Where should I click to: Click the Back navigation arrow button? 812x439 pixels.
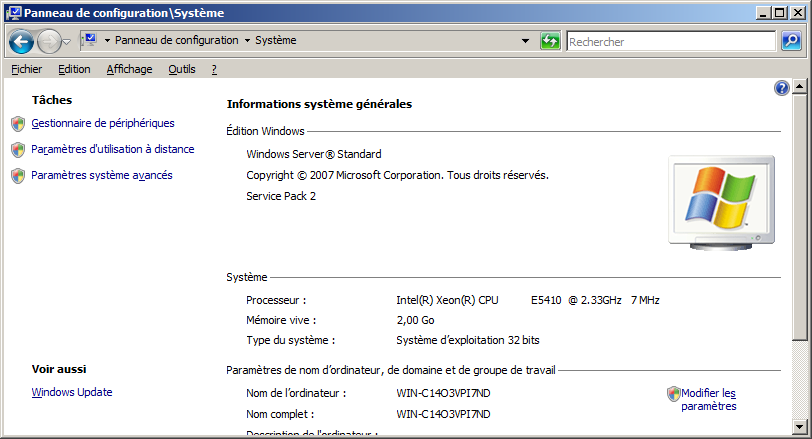click(22, 41)
